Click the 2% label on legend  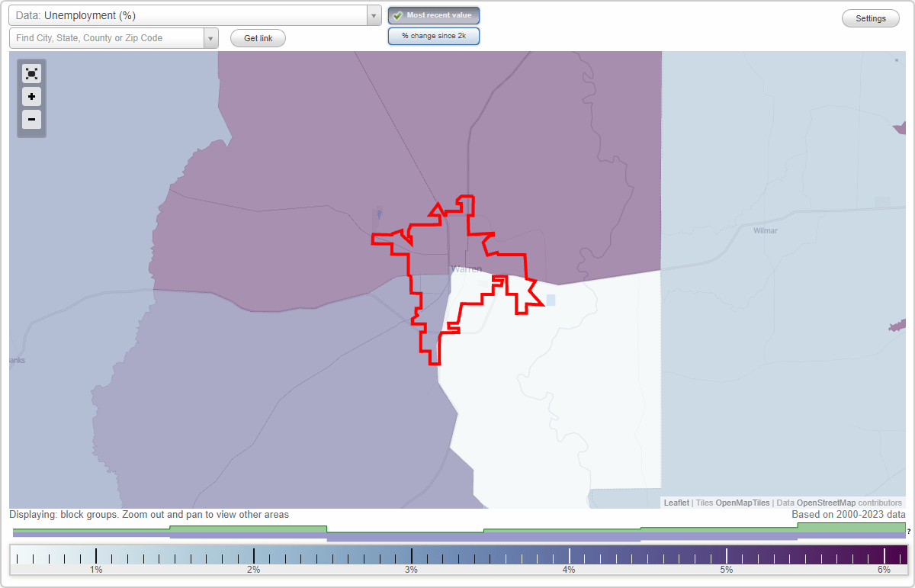(x=254, y=570)
